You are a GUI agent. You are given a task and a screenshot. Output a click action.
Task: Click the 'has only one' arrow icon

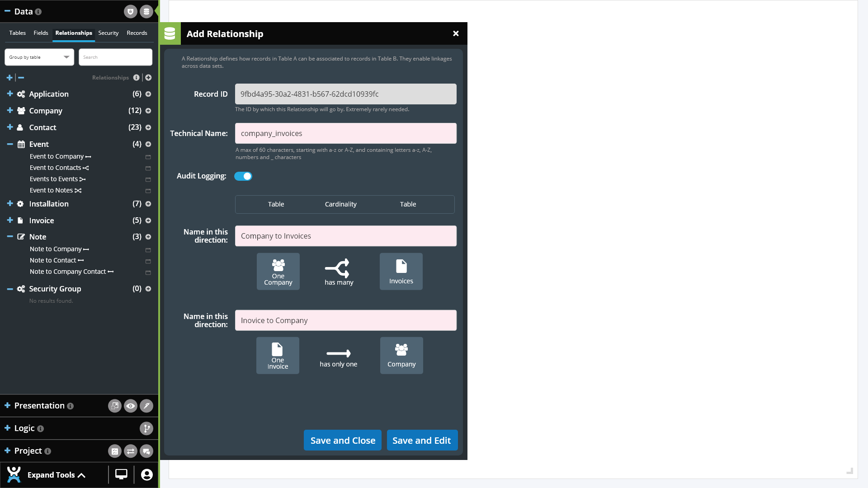click(x=338, y=353)
